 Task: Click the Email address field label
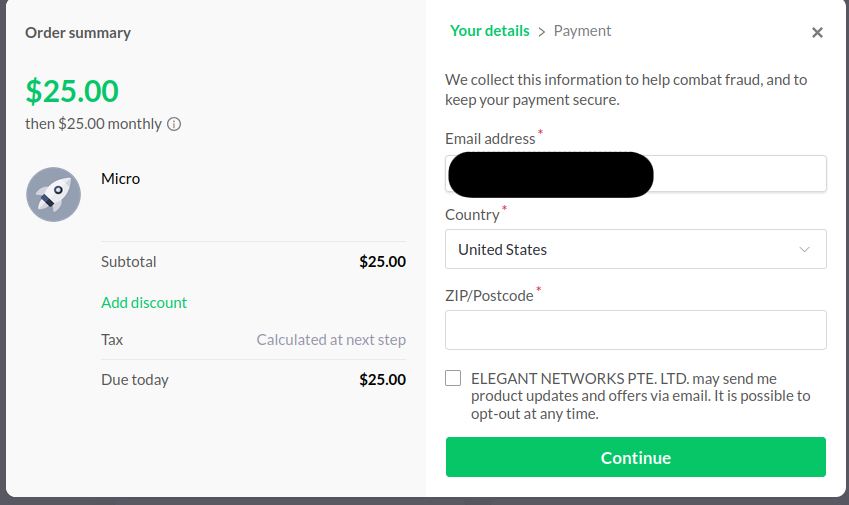(x=490, y=139)
